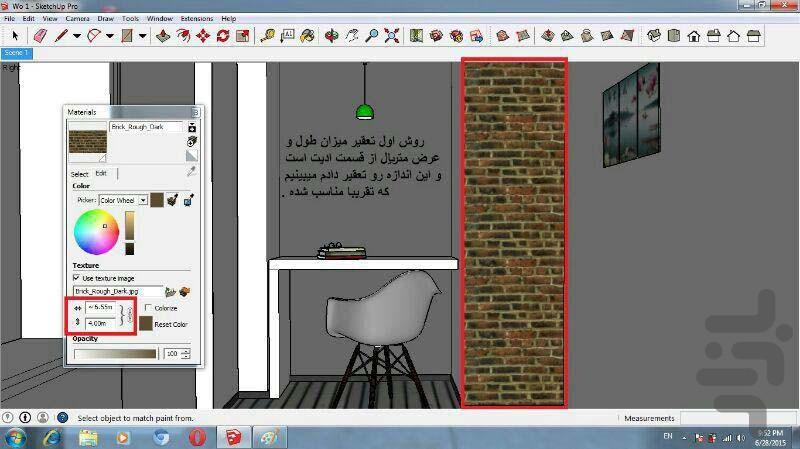Select the arrow Select tool
The width and height of the screenshot is (800, 449).
point(15,36)
